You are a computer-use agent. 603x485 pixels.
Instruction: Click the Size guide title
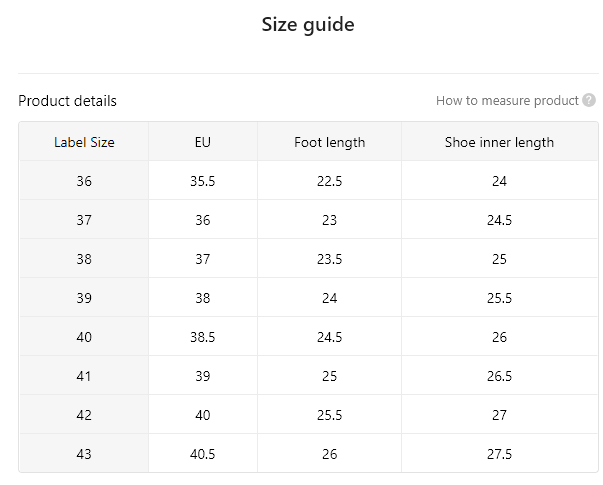coord(308,25)
